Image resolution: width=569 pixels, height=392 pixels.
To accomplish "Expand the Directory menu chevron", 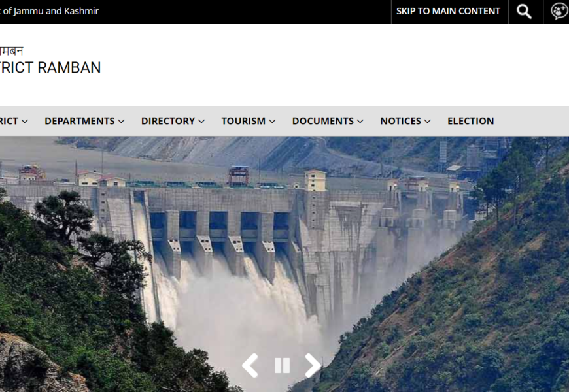I will (x=201, y=122).
